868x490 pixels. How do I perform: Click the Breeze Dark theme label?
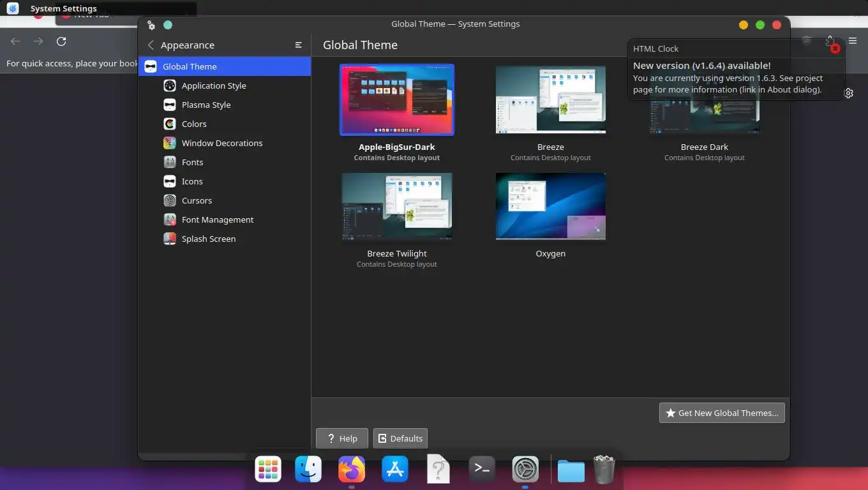[705, 147]
